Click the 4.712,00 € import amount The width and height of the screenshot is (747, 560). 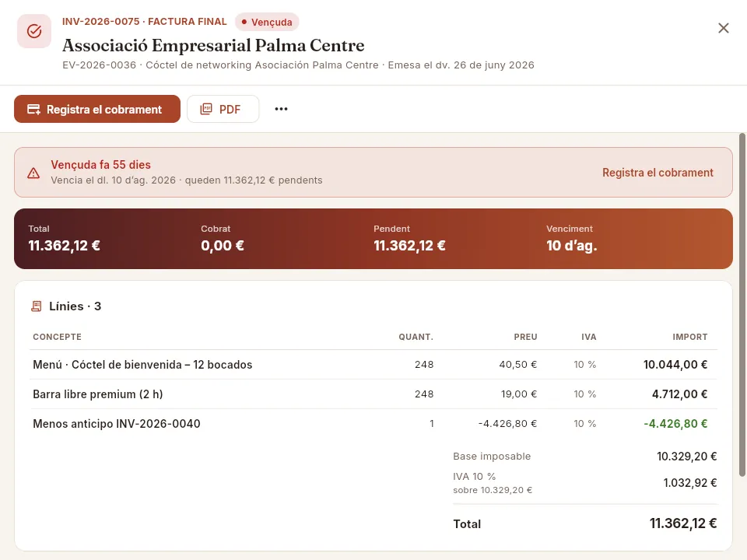[x=679, y=394]
